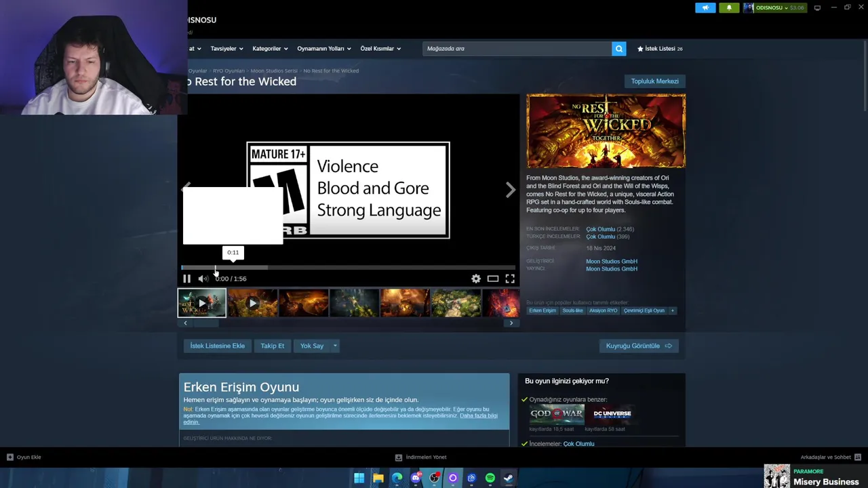
Task: Select the fourth media thumbnail
Action: click(355, 303)
